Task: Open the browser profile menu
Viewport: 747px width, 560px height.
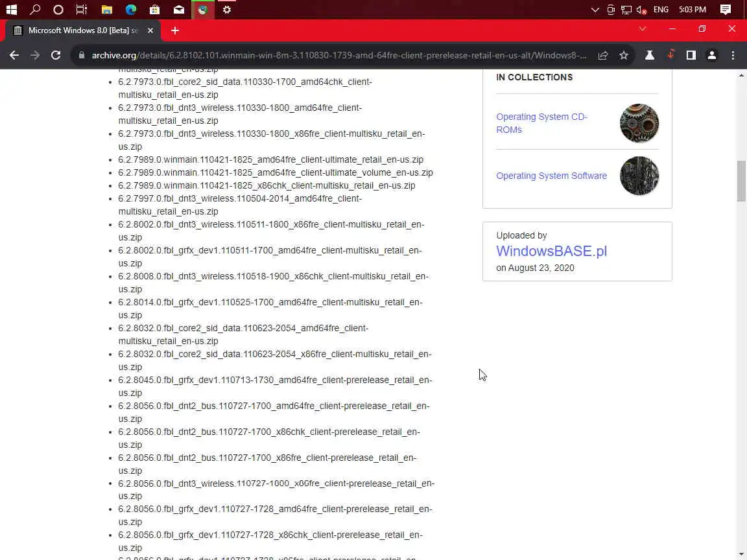Action: click(712, 55)
